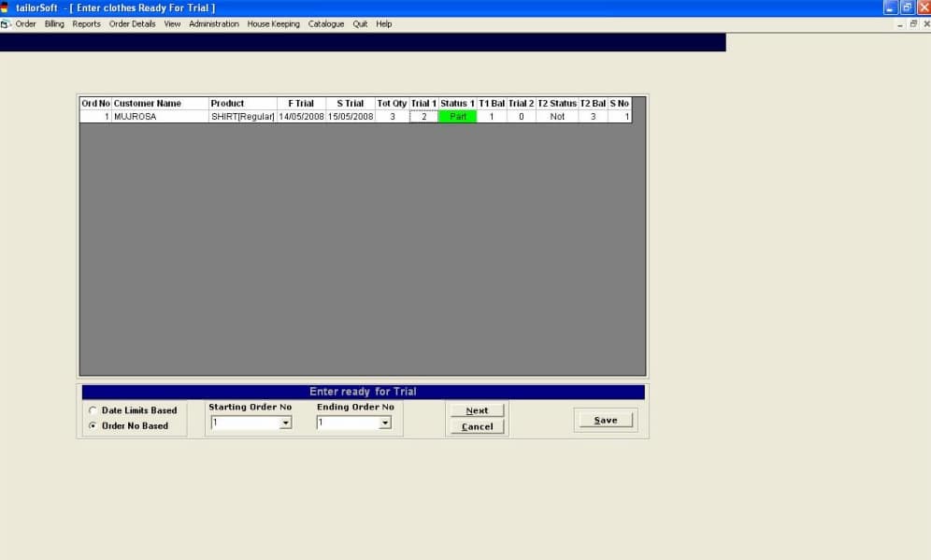931x560 pixels.
Task: Click the Save button
Action: (x=605, y=421)
